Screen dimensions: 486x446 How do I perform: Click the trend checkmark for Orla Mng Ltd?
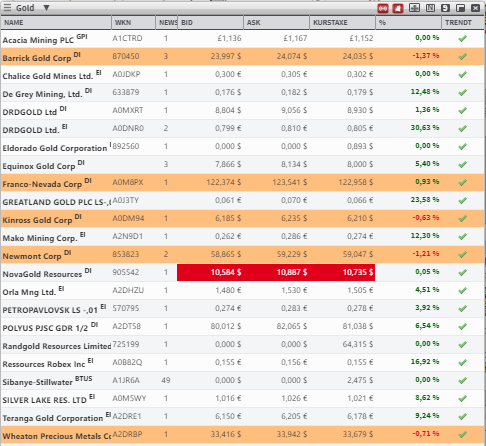462,291
